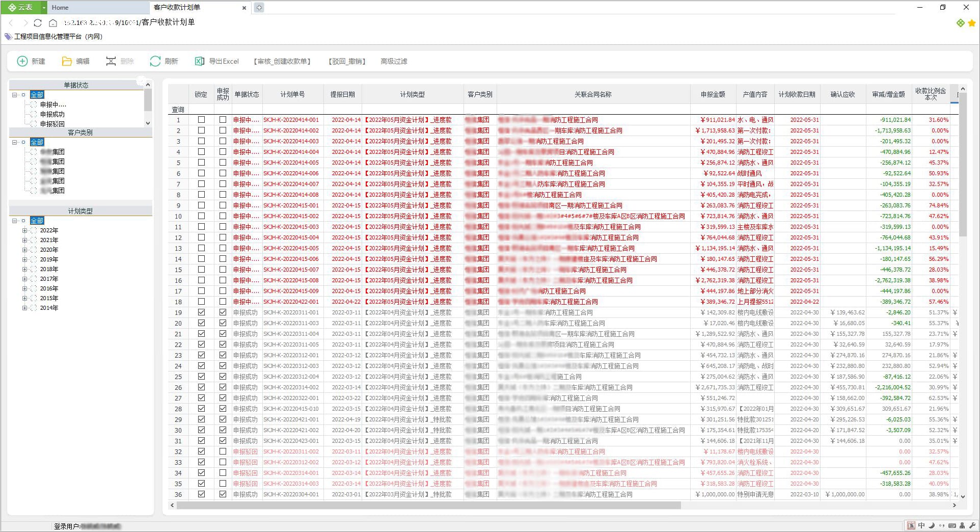Click the 中 language tray icon
The height and width of the screenshot is (532, 980).
coord(921,525)
